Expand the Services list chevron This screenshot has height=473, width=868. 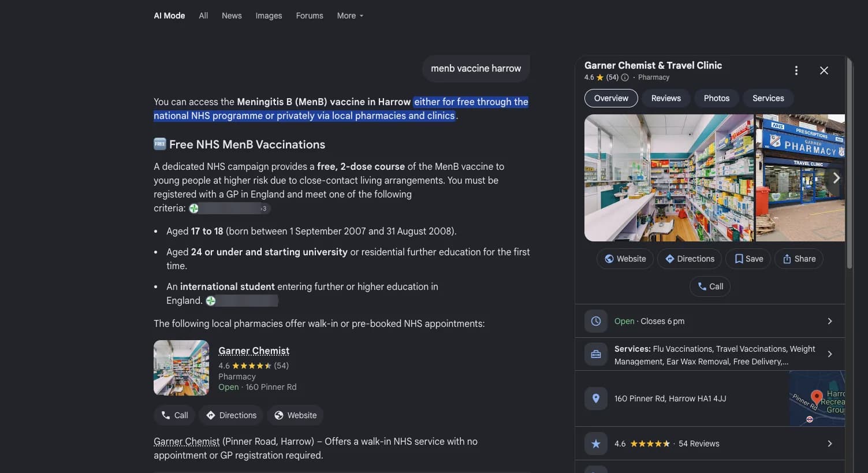[830, 355]
